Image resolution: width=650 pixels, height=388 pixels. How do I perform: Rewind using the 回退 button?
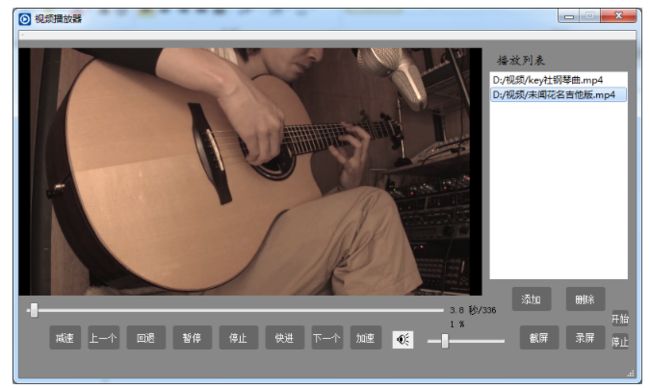pos(146,338)
